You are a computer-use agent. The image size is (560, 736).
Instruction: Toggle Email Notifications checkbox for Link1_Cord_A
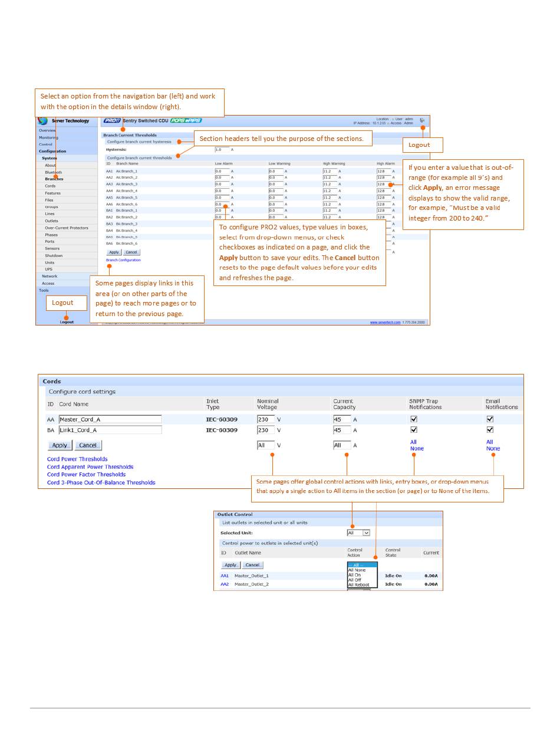click(490, 430)
